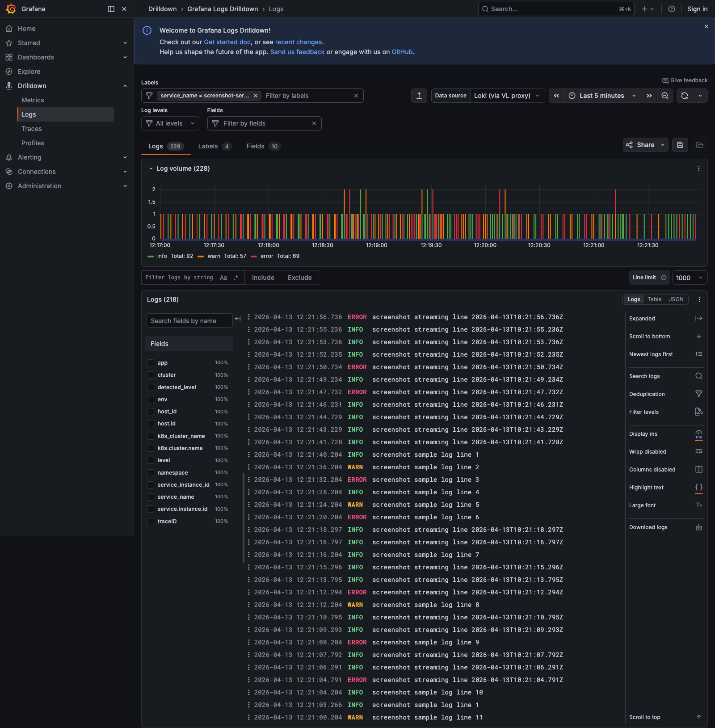Image resolution: width=715 pixels, height=728 pixels.
Task: Click the Include filter button
Action: [x=263, y=278]
